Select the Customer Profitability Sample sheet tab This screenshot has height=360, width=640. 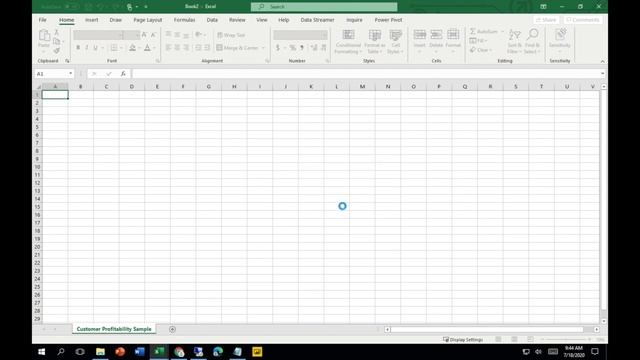[x=114, y=329]
